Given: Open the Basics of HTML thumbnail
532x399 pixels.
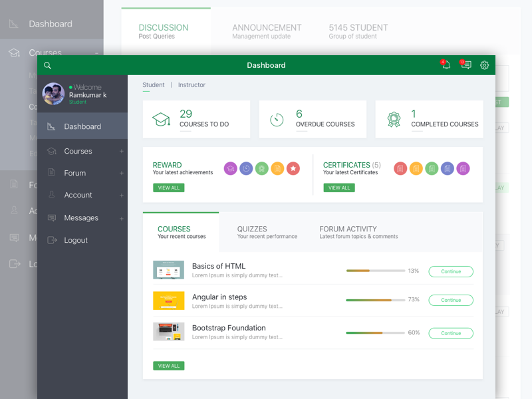Looking at the screenshot, I should pyautogui.click(x=168, y=271).
